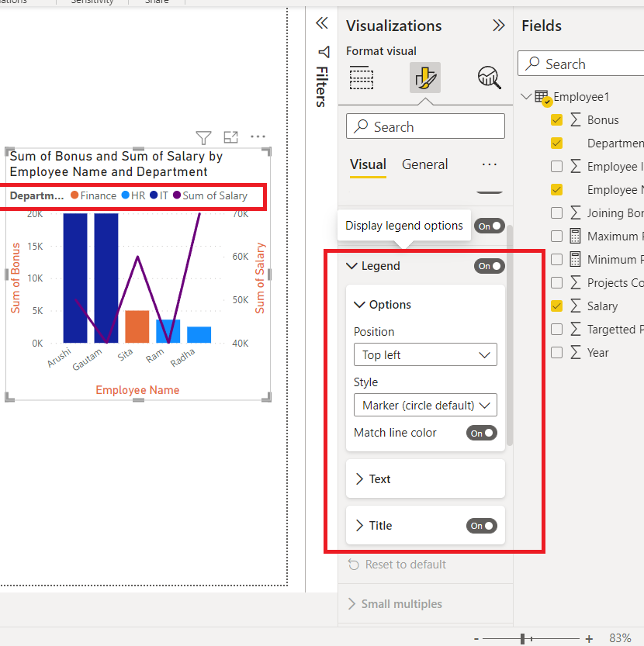Toggle the switch above Legend section
The image size is (644, 646).
[490, 226]
